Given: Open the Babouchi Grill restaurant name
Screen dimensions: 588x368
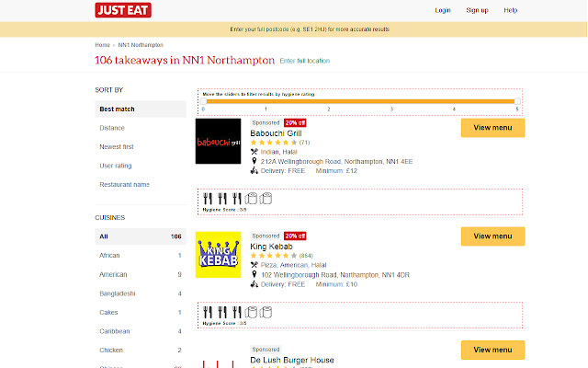Looking at the screenshot, I should [276, 133].
